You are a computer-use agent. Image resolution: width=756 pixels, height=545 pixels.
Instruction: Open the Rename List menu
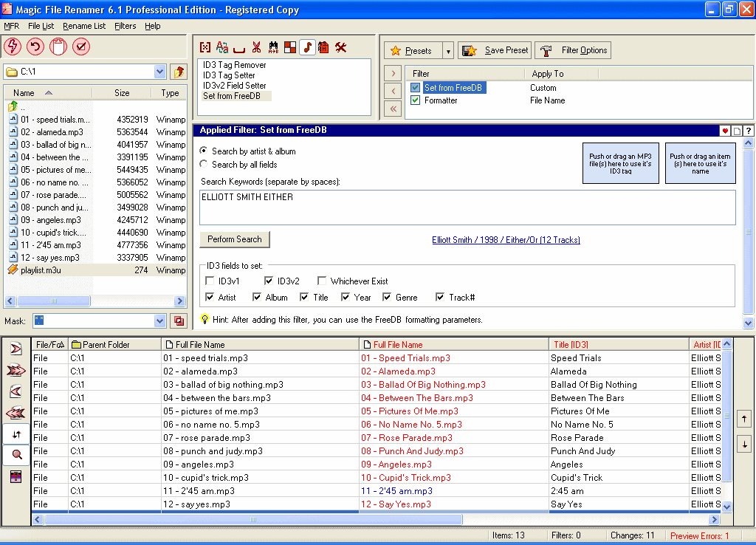click(83, 26)
